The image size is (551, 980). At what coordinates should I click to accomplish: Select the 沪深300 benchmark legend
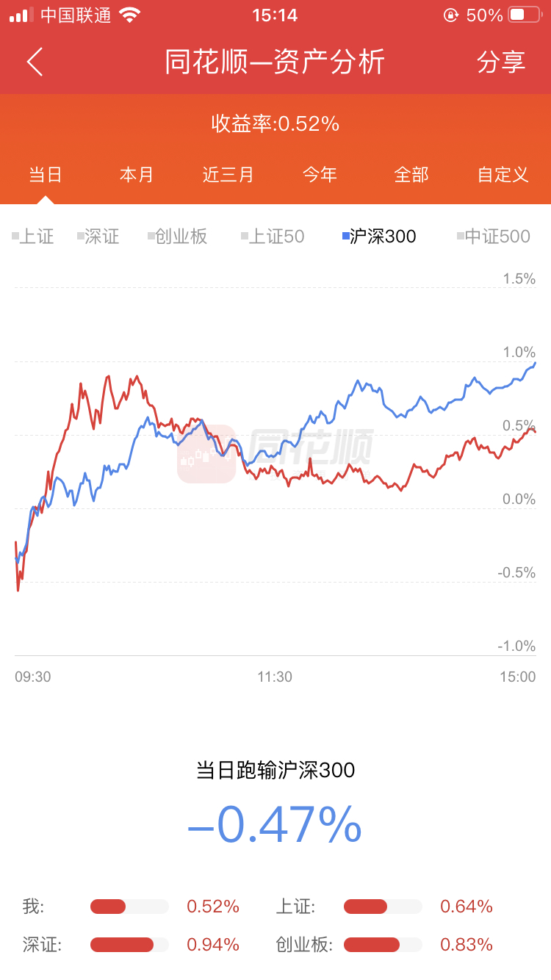click(380, 237)
